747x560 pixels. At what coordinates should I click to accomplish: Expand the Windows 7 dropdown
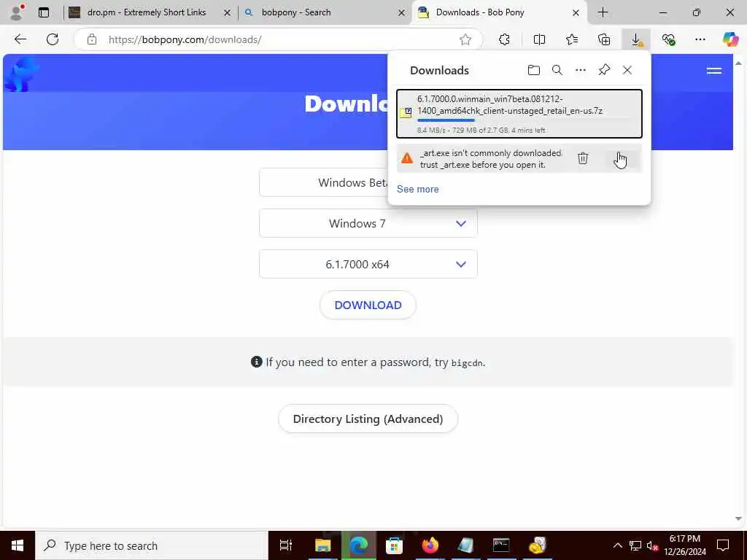(368, 223)
